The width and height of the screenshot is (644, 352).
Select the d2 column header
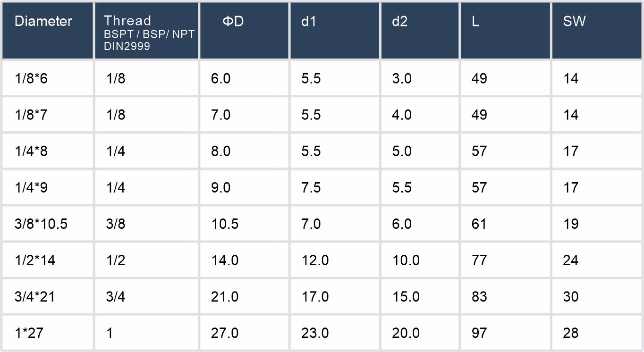[x=399, y=22]
